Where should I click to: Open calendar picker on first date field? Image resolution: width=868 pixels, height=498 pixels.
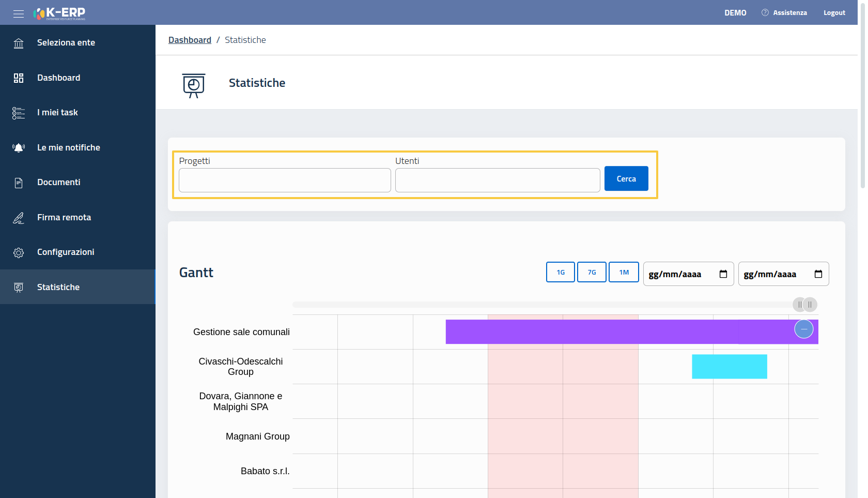(723, 274)
